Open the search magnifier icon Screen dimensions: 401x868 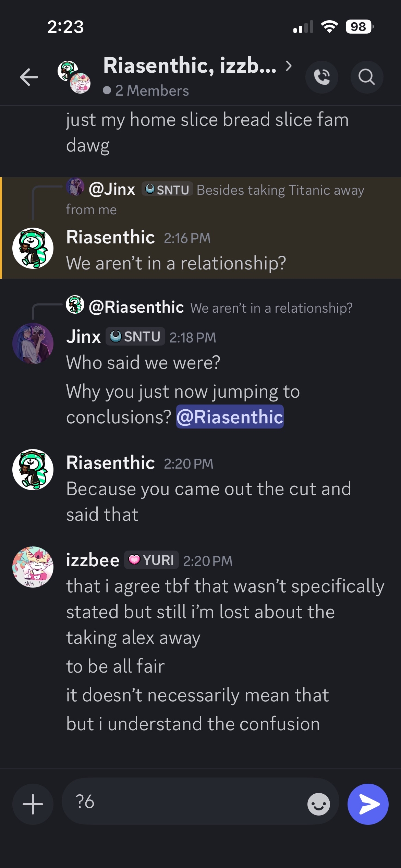(x=366, y=77)
